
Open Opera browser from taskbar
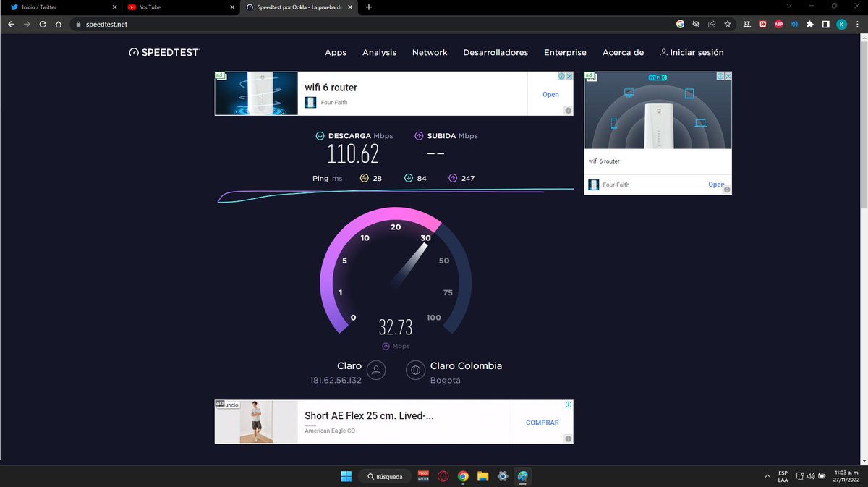click(x=443, y=476)
